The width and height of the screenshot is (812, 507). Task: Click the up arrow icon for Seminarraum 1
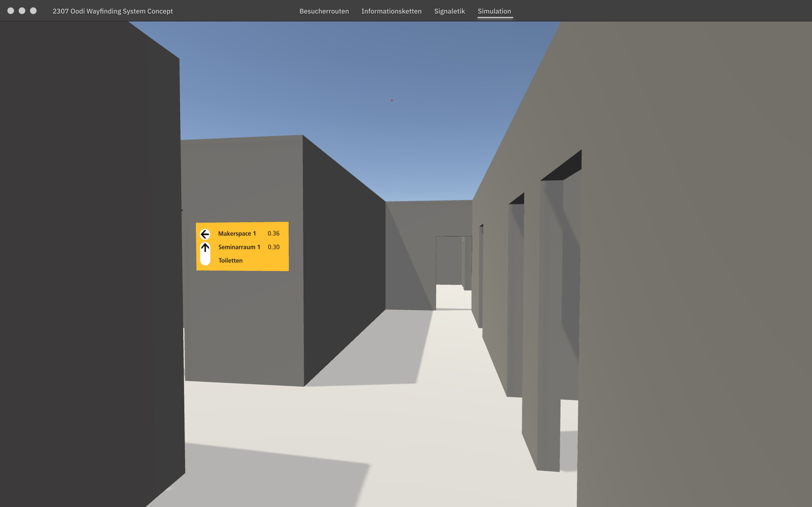coord(205,247)
